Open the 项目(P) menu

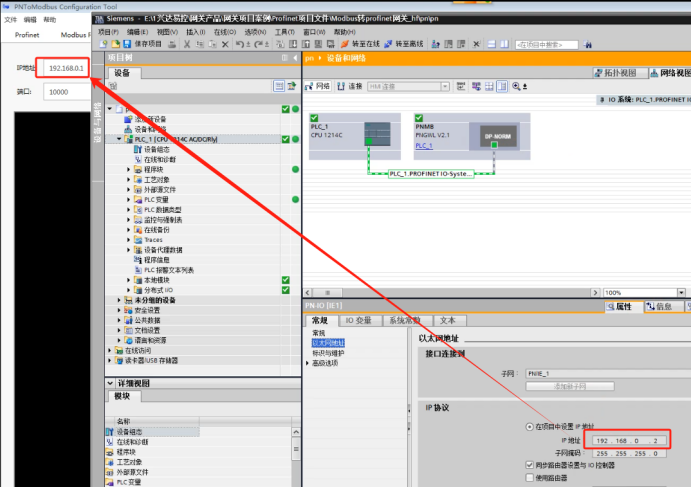coord(108,32)
